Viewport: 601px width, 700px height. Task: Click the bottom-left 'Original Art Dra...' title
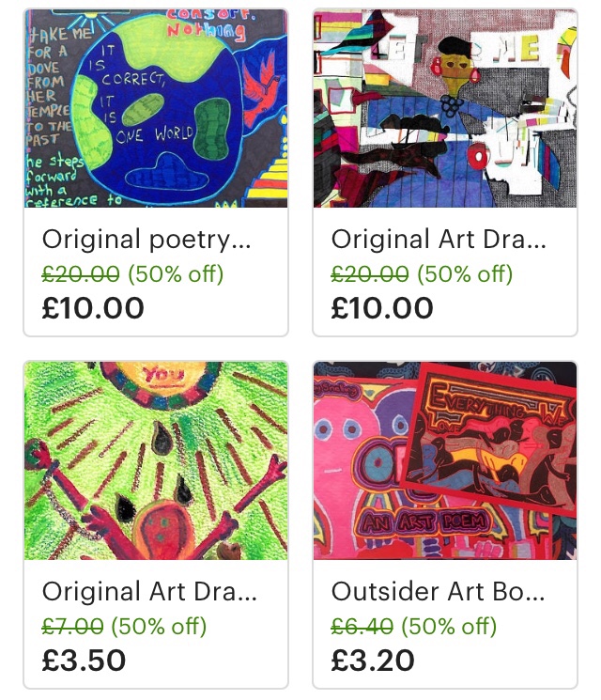[149, 592]
